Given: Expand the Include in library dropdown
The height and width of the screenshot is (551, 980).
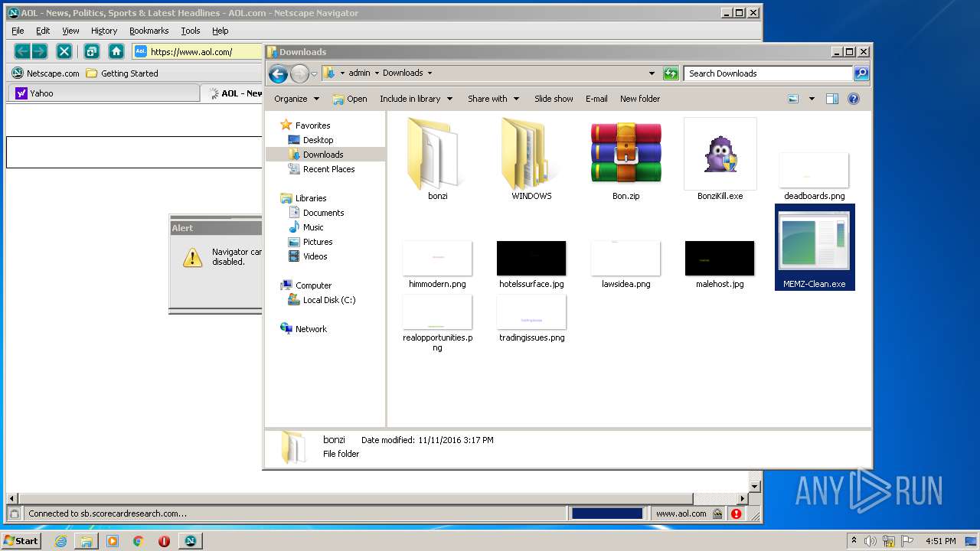Looking at the screenshot, I should [416, 99].
